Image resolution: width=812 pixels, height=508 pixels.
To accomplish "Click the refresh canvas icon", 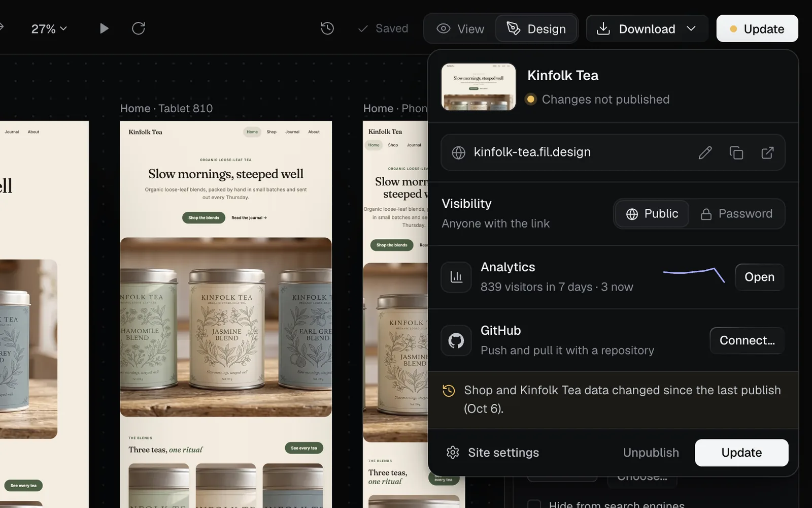I will point(139,28).
